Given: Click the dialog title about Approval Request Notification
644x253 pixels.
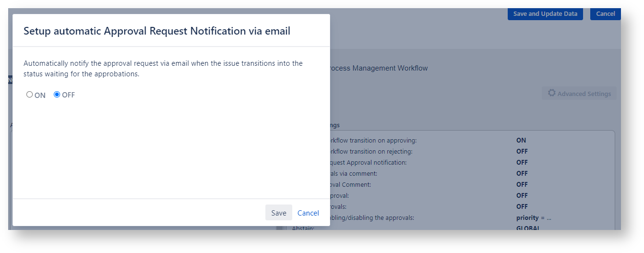Looking at the screenshot, I should (x=157, y=31).
